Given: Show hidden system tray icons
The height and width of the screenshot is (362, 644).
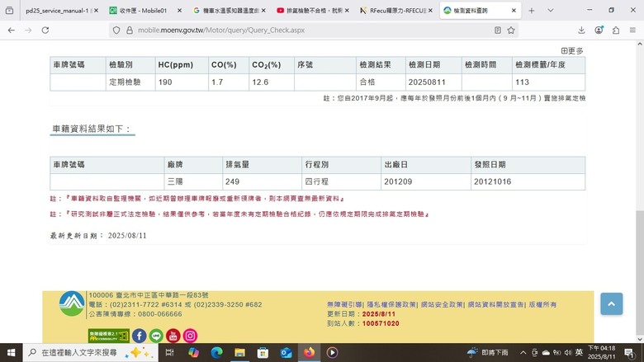Looking at the screenshot, I should pyautogui.click(x=523, y=353).
